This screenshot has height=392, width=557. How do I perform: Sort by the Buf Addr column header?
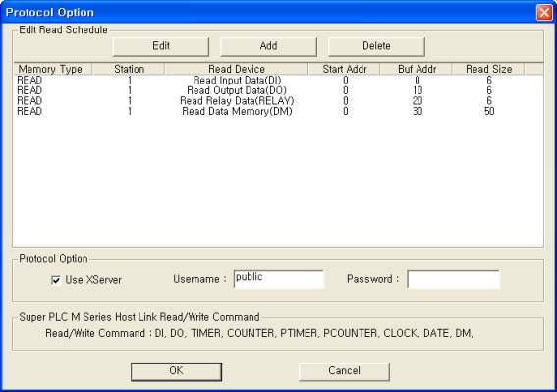(417, 69)
